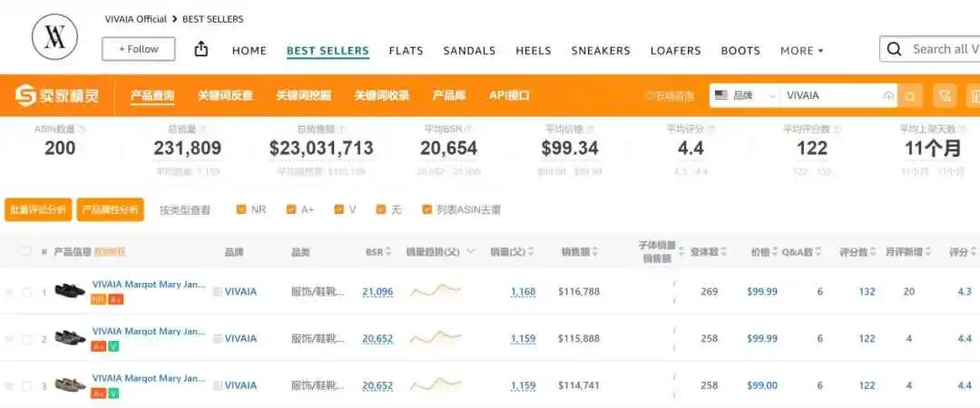Toggle the V type checkbox
This screenshot has width=980, height=408.
tap(338, 210)
